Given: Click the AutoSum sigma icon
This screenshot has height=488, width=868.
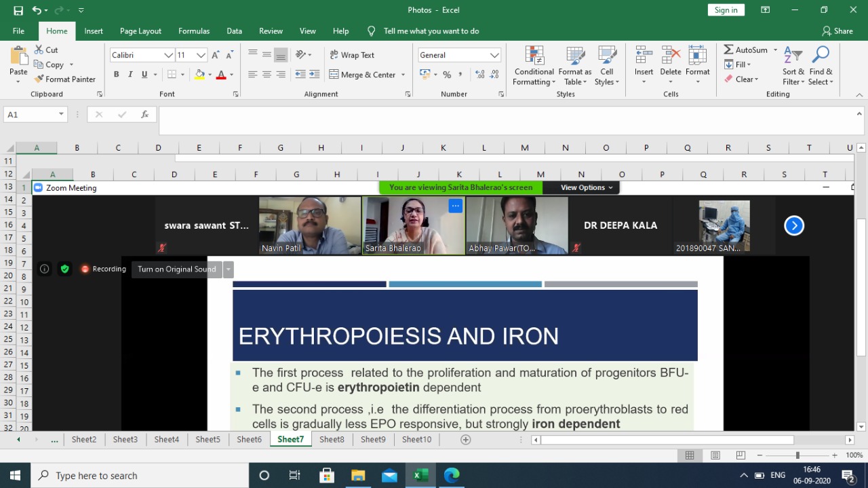Looking at the screenshot, I should [729, 50].
